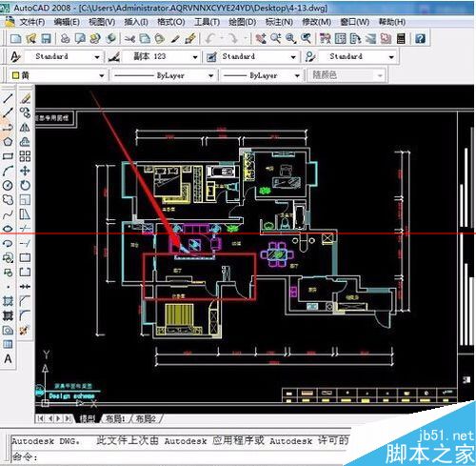
Task: Select the Copy object modify tool
Action: tap(25, 112)
